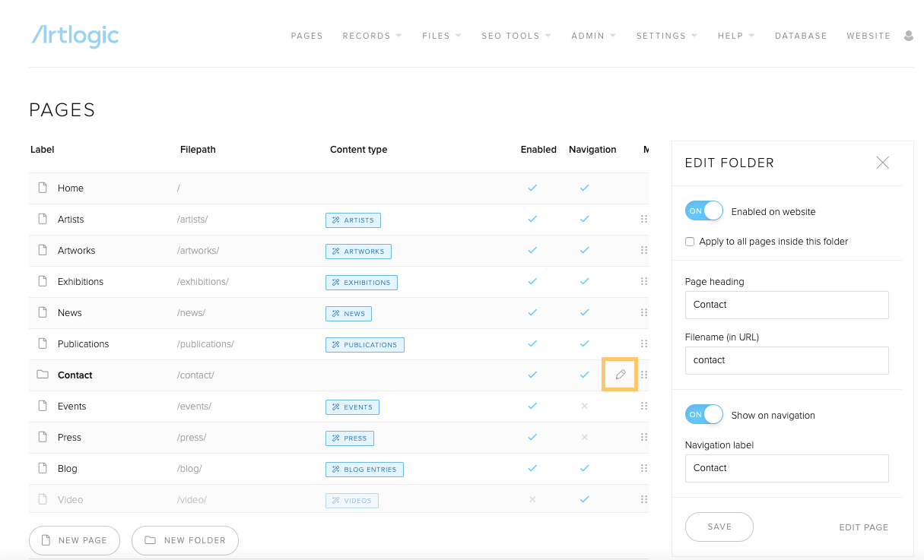Open the Publications page row
Screen dimensions: 924x560
338,343
